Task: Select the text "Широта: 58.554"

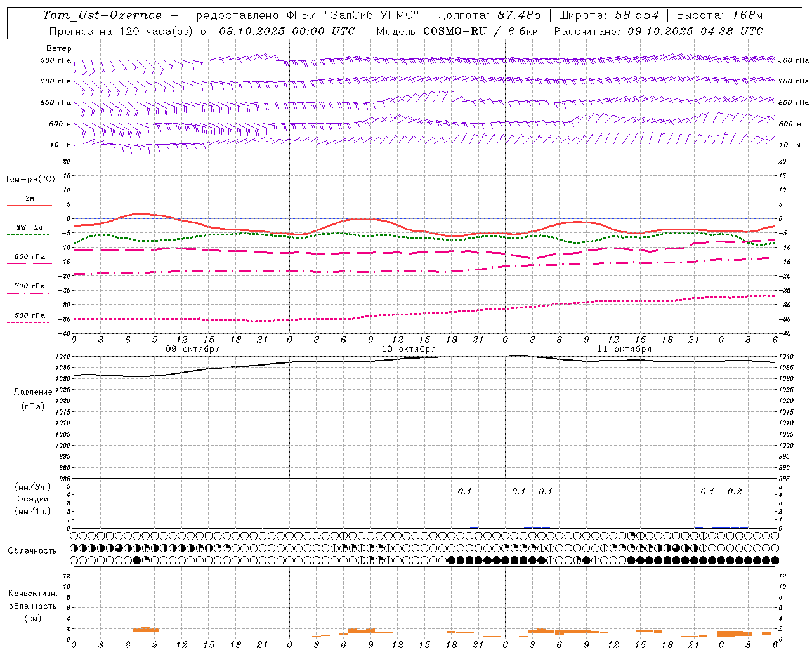Action: (608, 15)
